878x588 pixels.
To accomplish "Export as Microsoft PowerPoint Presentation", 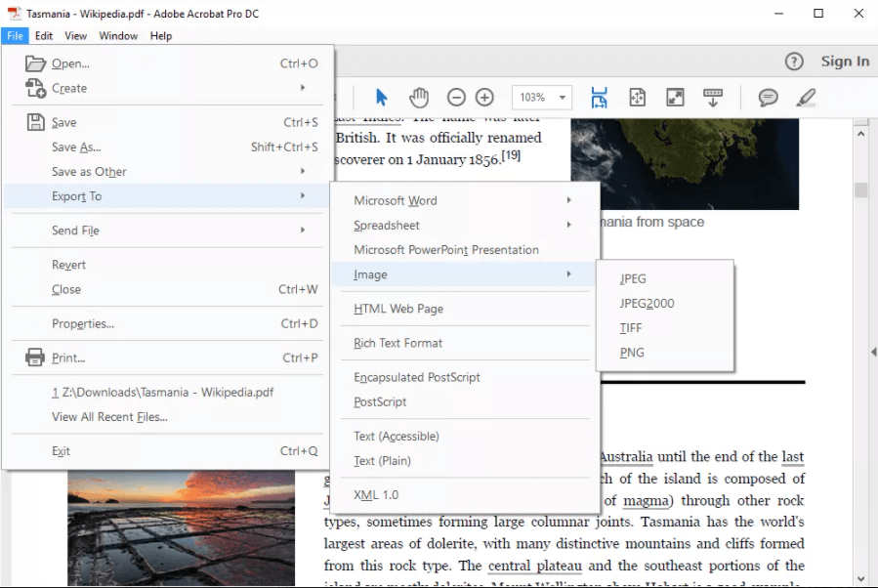I will point(464,250).
